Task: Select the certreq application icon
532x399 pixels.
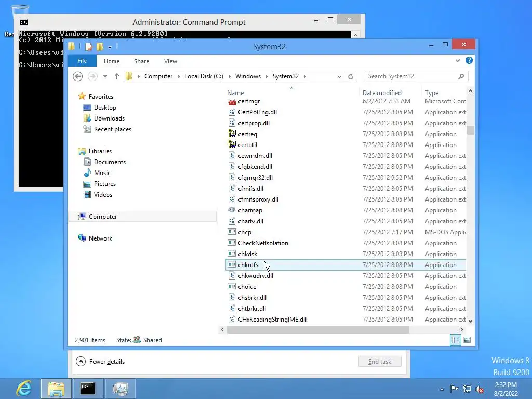Action: pos(232,134)
